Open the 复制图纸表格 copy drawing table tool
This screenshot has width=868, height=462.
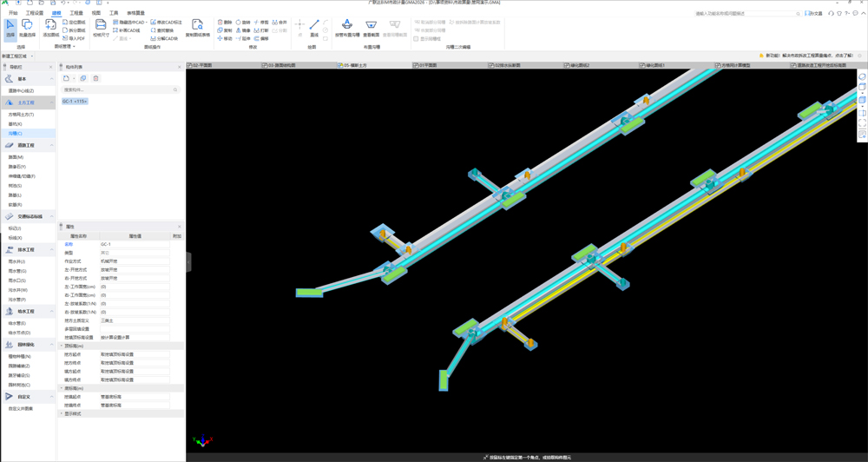click(x=198, y=29)
